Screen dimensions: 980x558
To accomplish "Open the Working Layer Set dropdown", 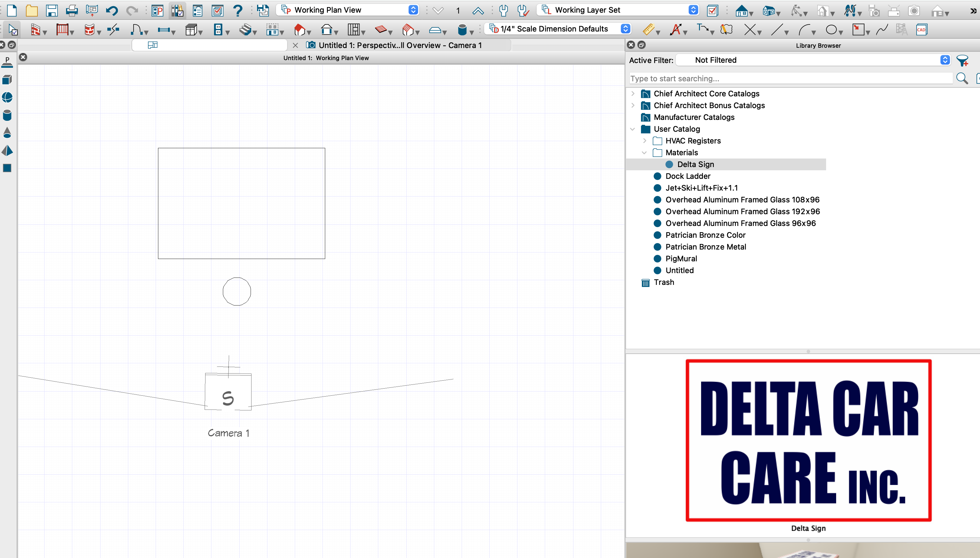I will coord(618,10).
